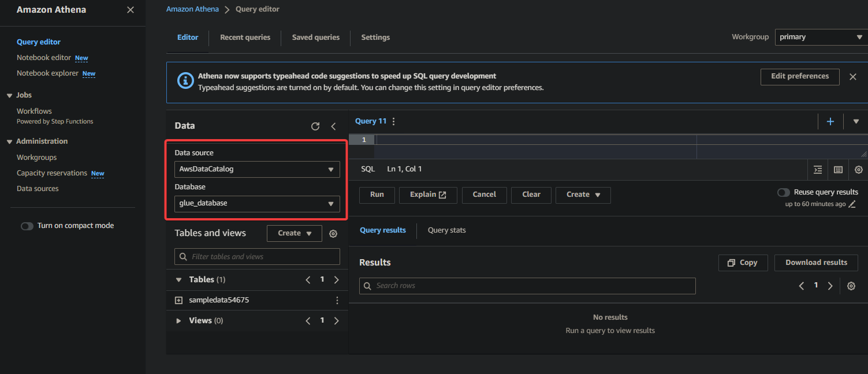Open the Tables and views settings gear
The width and height of the screenshot is (868, 374).
point(333,234)
